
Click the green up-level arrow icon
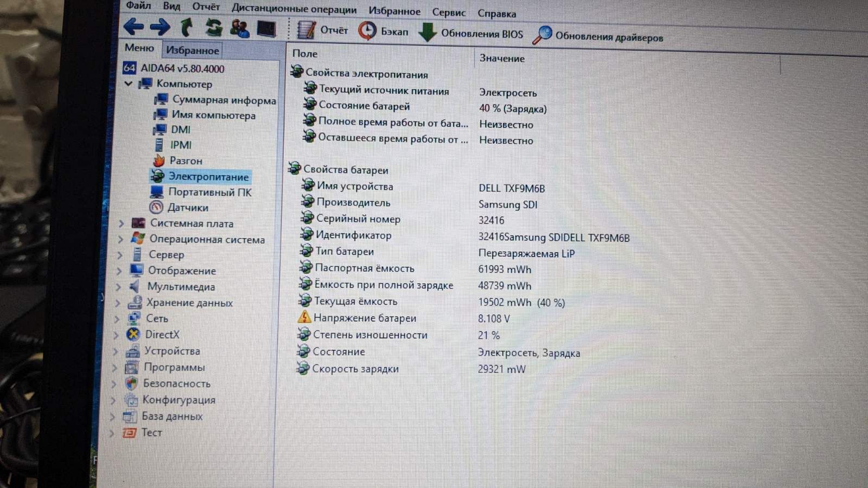click(x=187, y=27)
